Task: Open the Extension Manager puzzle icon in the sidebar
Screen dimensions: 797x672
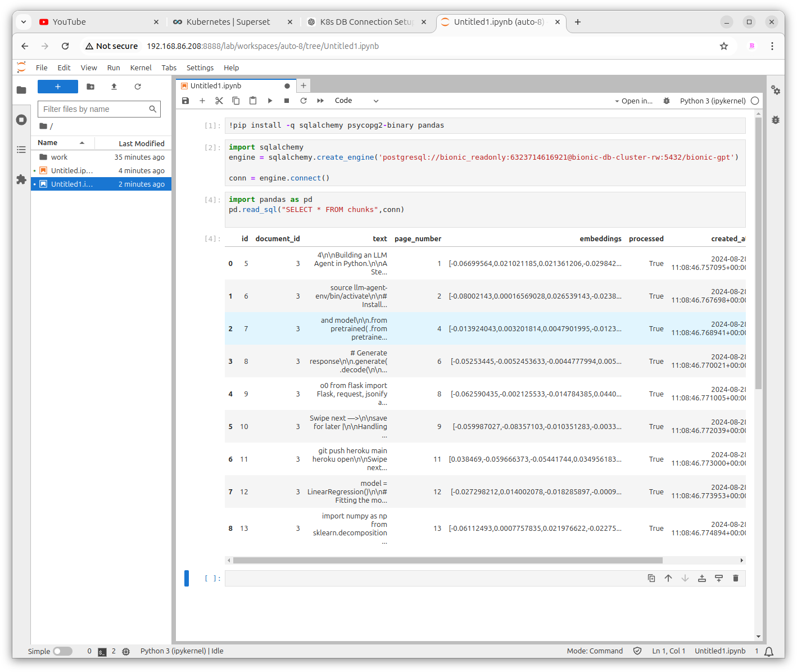Action: point(21,179)
